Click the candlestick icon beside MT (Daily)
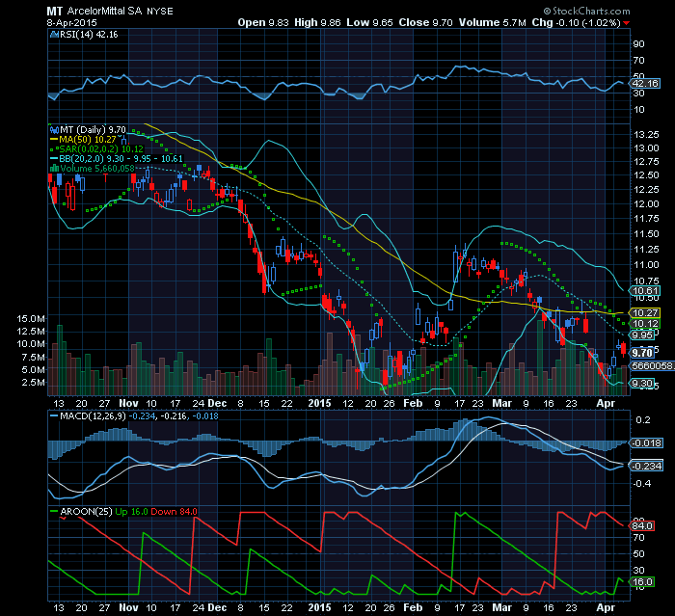 52,127
